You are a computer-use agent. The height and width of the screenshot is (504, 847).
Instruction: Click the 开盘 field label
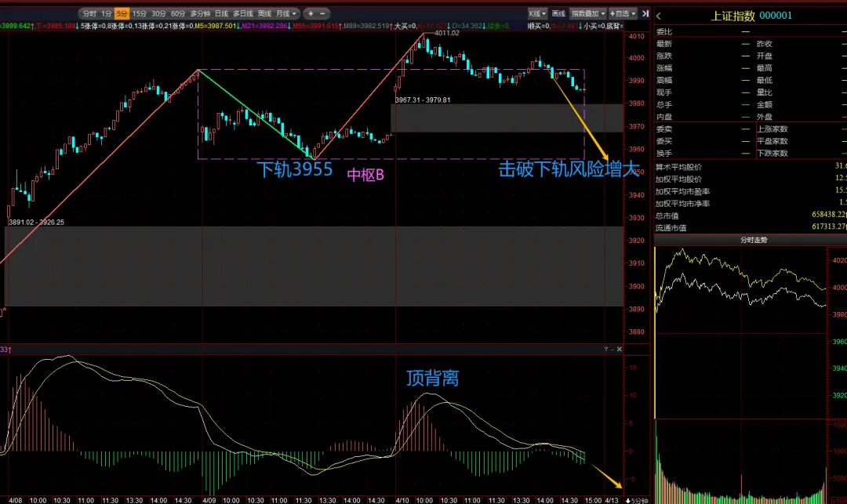click(765, 56)
